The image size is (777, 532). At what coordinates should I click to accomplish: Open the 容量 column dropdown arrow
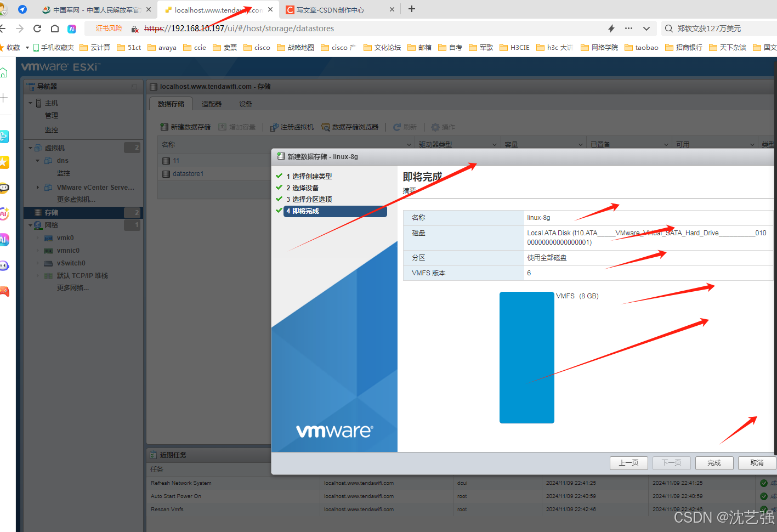pyautogui.click(x=581, y=145)
